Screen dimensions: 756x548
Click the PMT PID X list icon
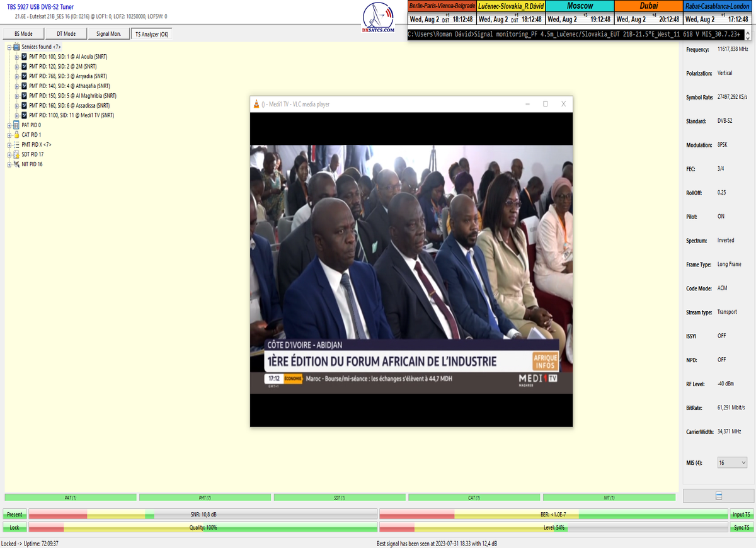[x=16, y=145]
